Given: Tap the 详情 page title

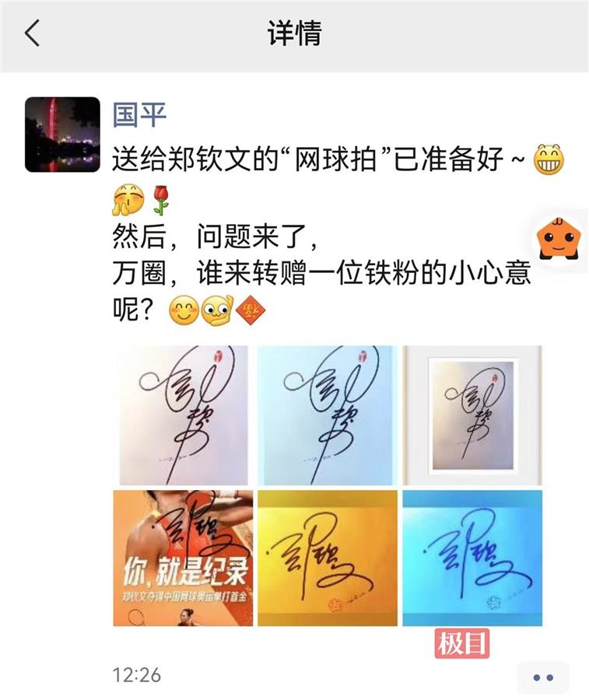Looking at the screenshot, I should 294,33.
